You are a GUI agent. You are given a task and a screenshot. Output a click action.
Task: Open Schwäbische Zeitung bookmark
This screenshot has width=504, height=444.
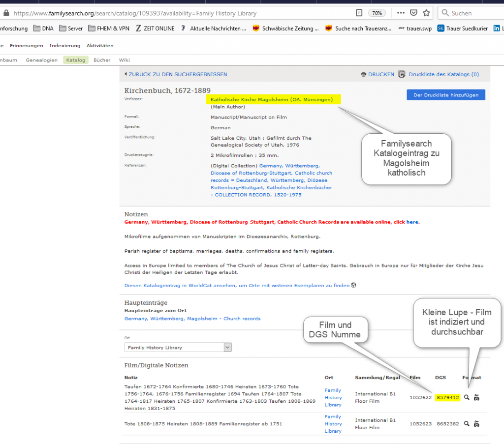tap(286, 28)
